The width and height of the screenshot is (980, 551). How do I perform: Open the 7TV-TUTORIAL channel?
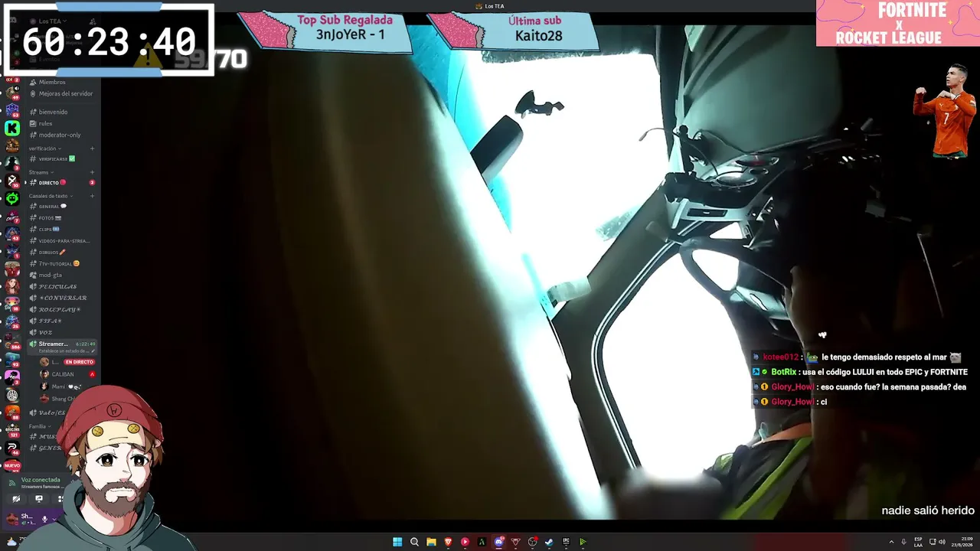click(x=55, y=263)
